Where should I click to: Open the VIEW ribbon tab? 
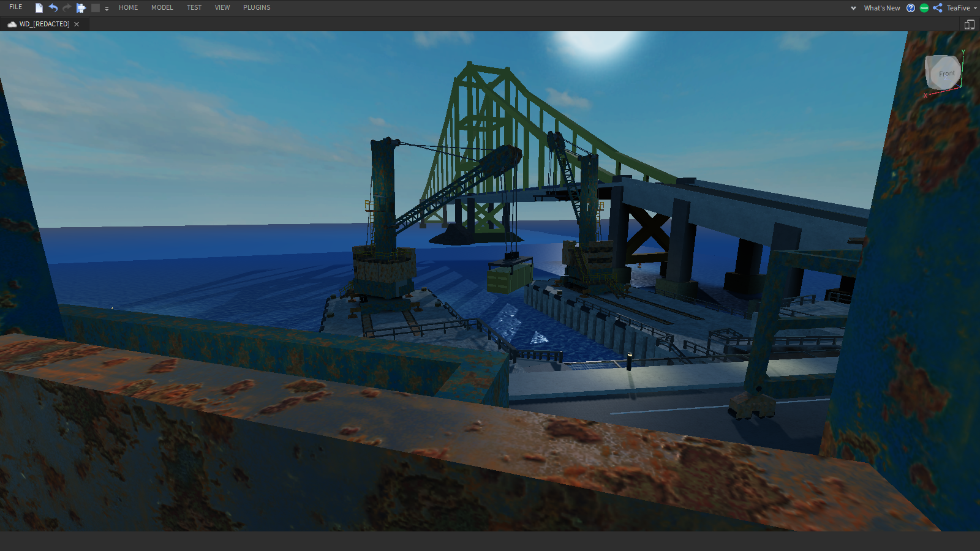pos(222,7)
